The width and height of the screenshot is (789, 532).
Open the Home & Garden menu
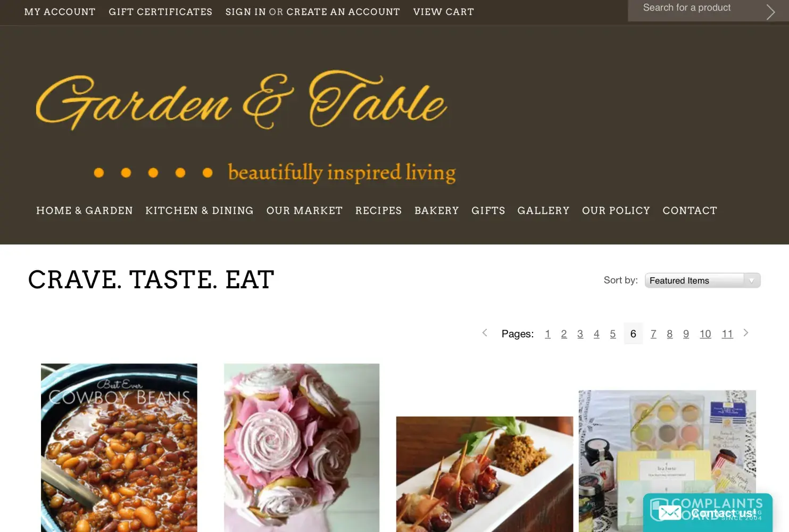pyautogui.click(x=85, y=211)
